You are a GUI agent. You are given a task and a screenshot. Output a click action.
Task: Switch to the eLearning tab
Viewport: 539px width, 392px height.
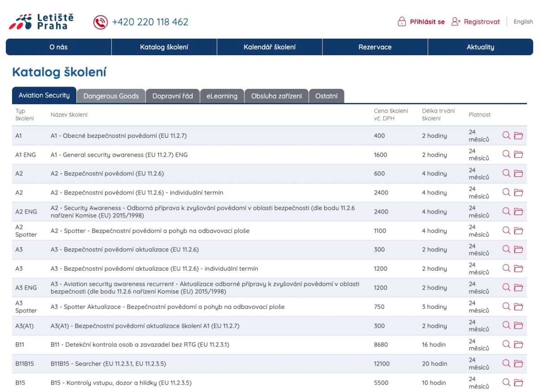(x=222, y=96)
